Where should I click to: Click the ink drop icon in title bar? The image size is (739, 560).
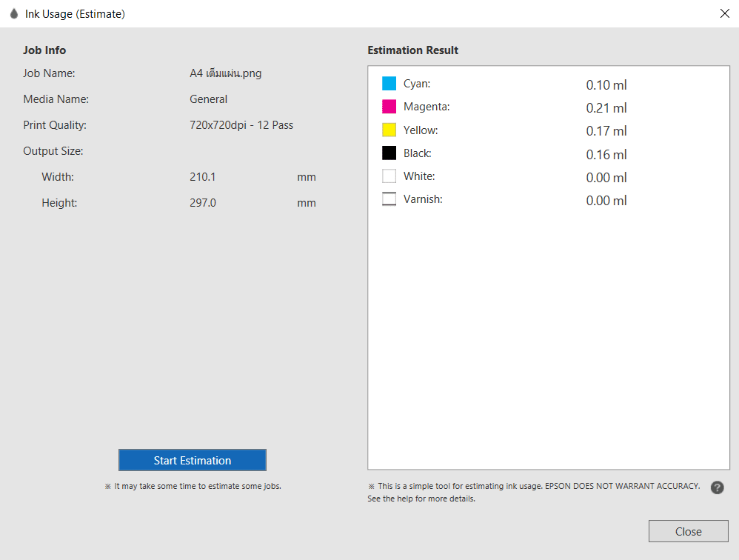click(x=13, y=14)
